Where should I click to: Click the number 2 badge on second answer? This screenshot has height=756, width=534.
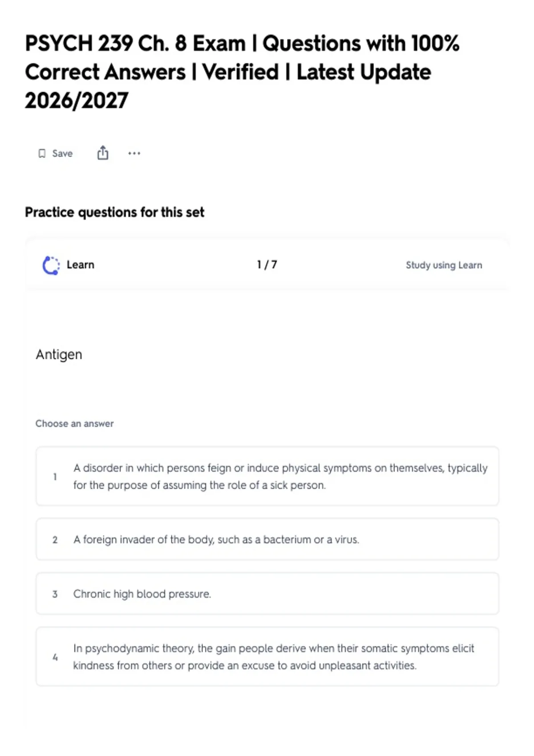coord(55,539)
